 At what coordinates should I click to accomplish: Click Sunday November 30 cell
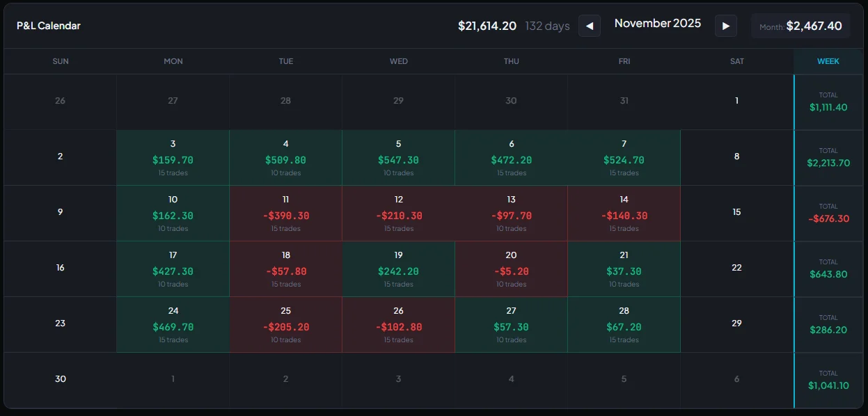pyautogui.click(x=61, y=379)
